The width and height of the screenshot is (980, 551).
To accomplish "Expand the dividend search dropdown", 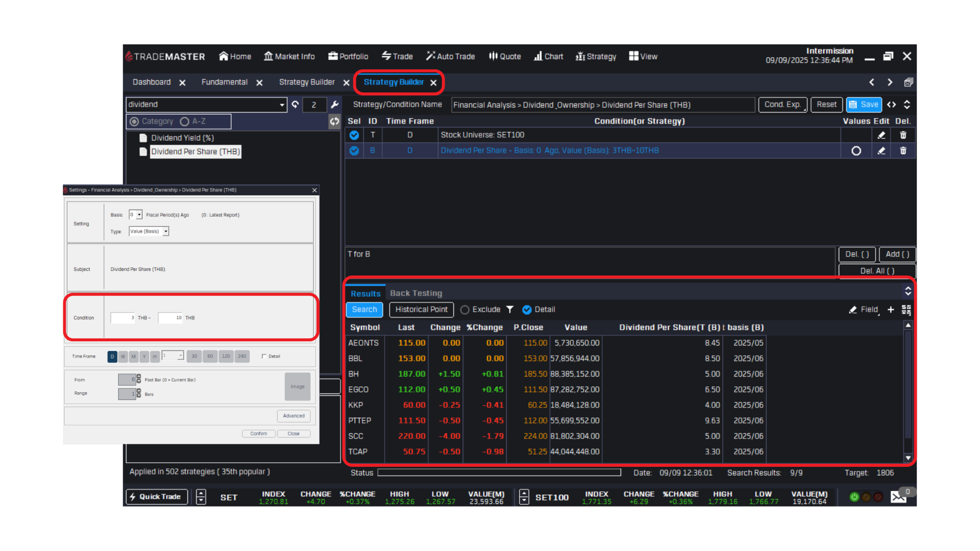I will 282,105.
